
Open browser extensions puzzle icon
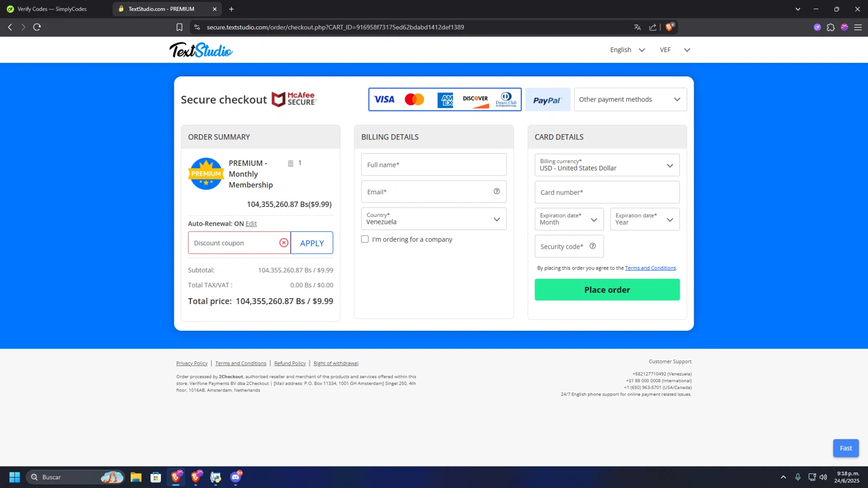click(x=830, y=27)
